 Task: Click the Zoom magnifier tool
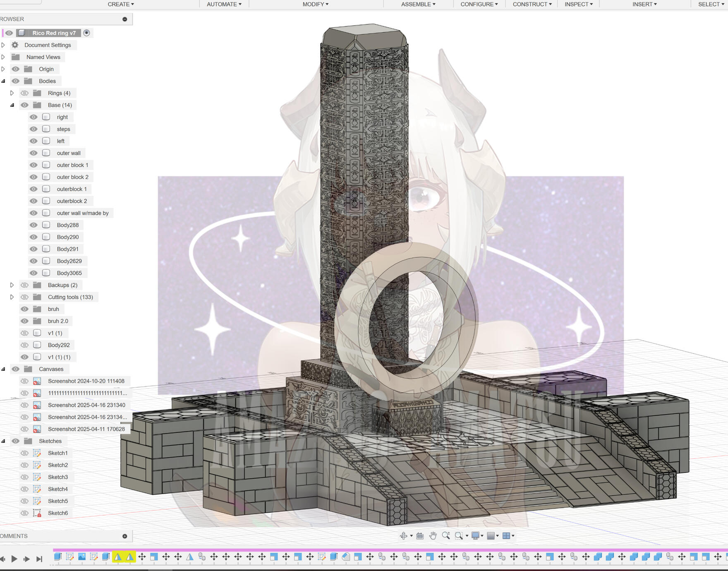pyautogui.click(x=446, y=536)
